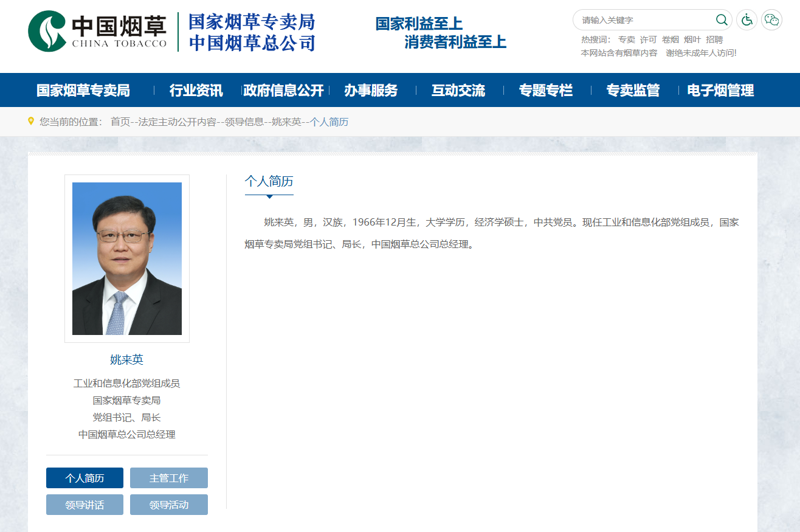
Task: Click the 国家烟草专卖局 header title text
Action: 252,22
